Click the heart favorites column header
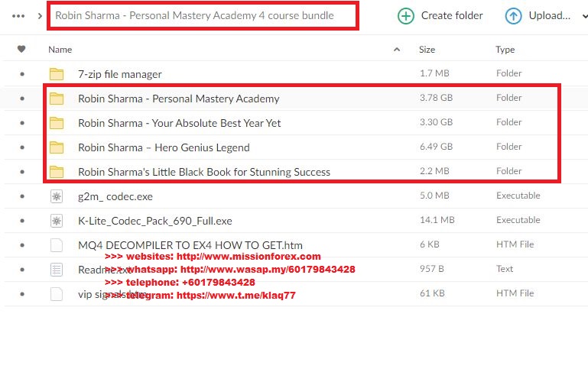The width and height of the screenshot is (588, 385). coord(21,49)
